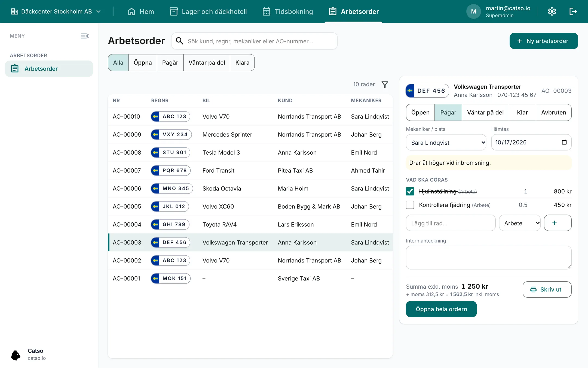The height and width of the screenshot is (368, 588).
Task: Filter list by Pågår tab
Action: click(170, 63)
